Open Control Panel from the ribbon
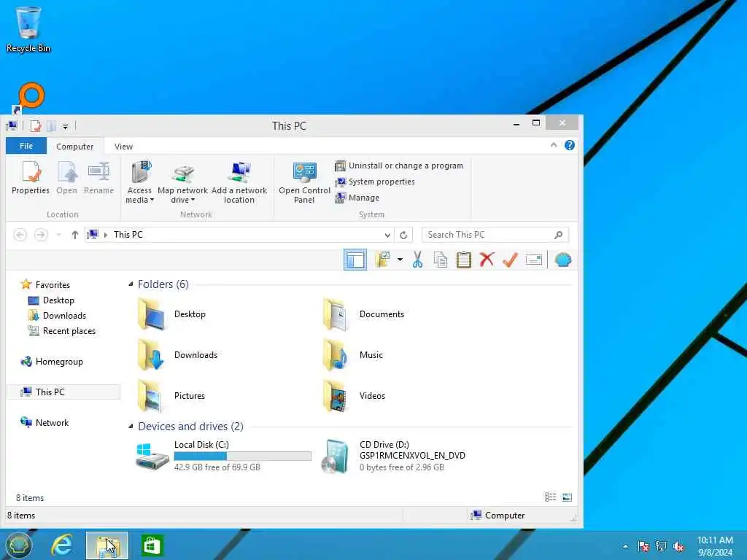 [304, 182]
